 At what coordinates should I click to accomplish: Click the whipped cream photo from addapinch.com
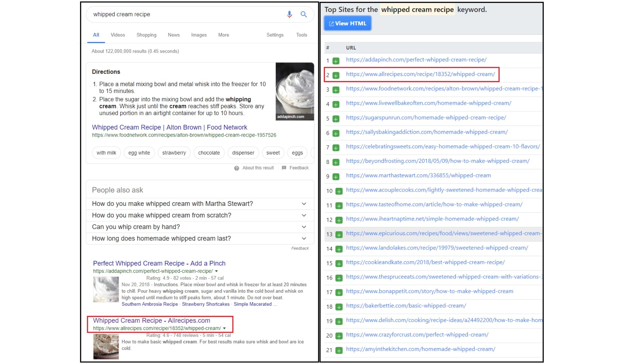coord(295,91)
